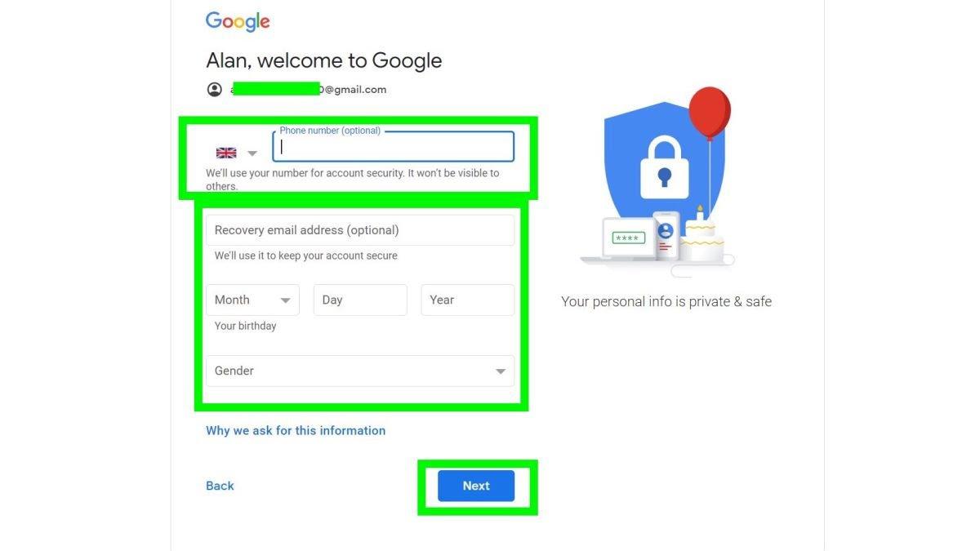Click the Recovery email address field
Screen dimensions: 980x551
tap(360, 230)
